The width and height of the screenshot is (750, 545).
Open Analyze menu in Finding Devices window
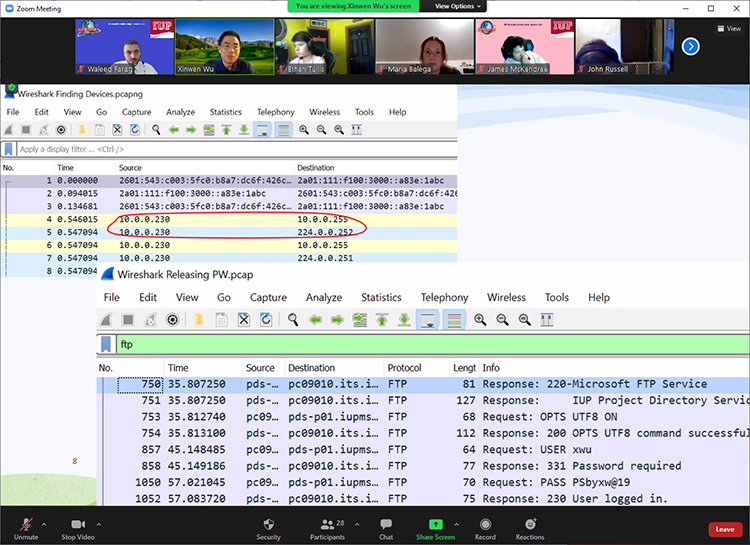coord(180,112)
